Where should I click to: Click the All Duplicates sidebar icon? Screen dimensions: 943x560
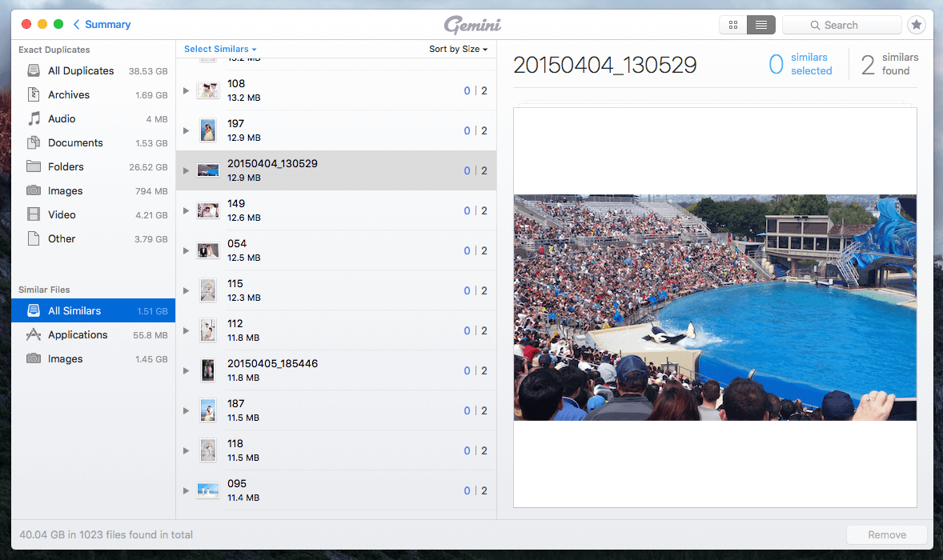[x=34, y=71]
